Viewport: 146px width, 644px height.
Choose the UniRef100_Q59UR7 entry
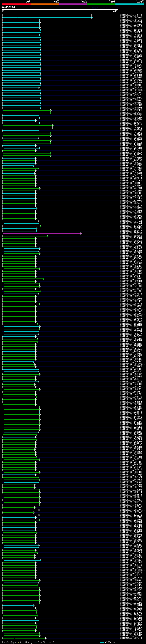point(131,583)
